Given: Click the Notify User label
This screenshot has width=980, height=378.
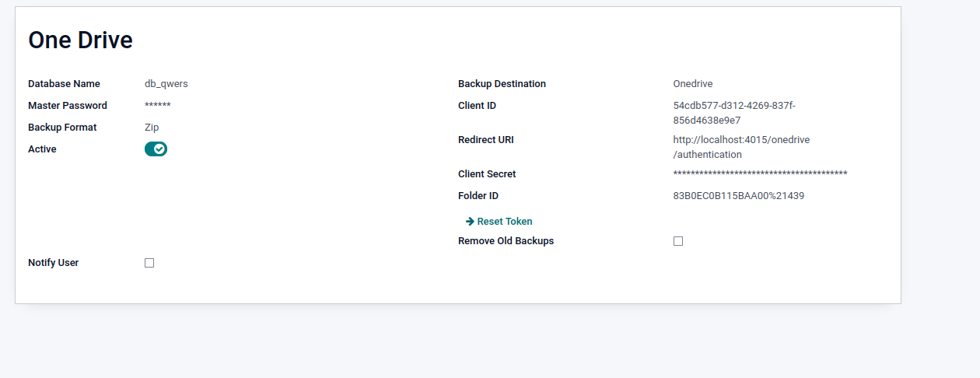Looking at the screenshot, I should click(53, 263).
